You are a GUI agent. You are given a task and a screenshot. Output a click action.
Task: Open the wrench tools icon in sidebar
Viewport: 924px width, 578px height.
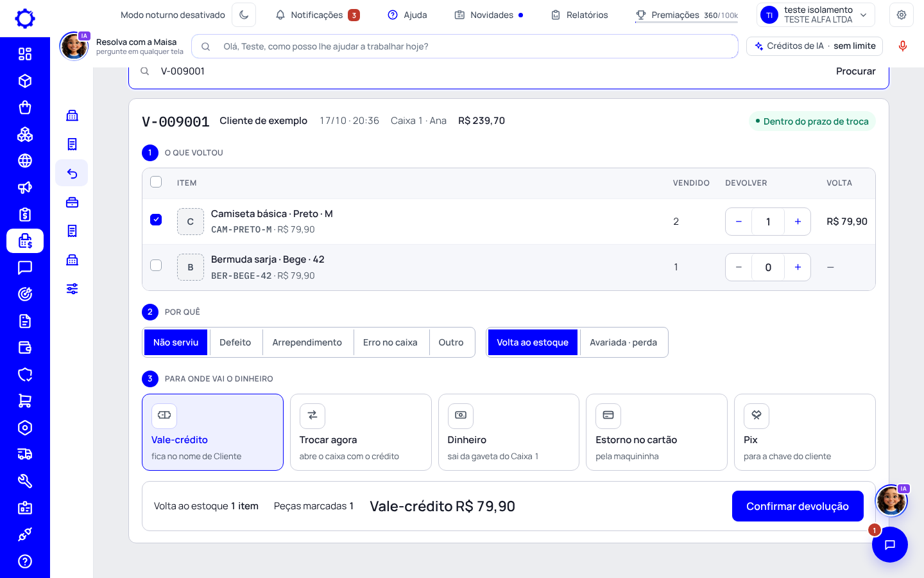point(25,481)
